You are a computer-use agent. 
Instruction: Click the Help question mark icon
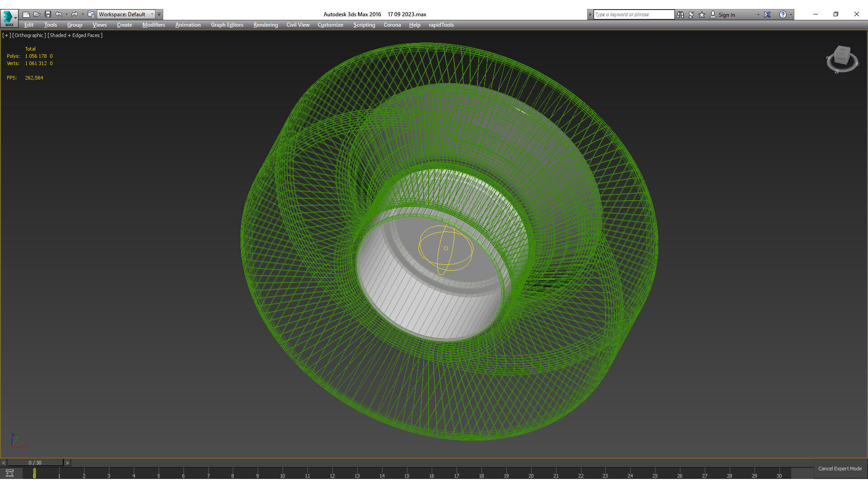pyautogui.click(x=783, y=14)
